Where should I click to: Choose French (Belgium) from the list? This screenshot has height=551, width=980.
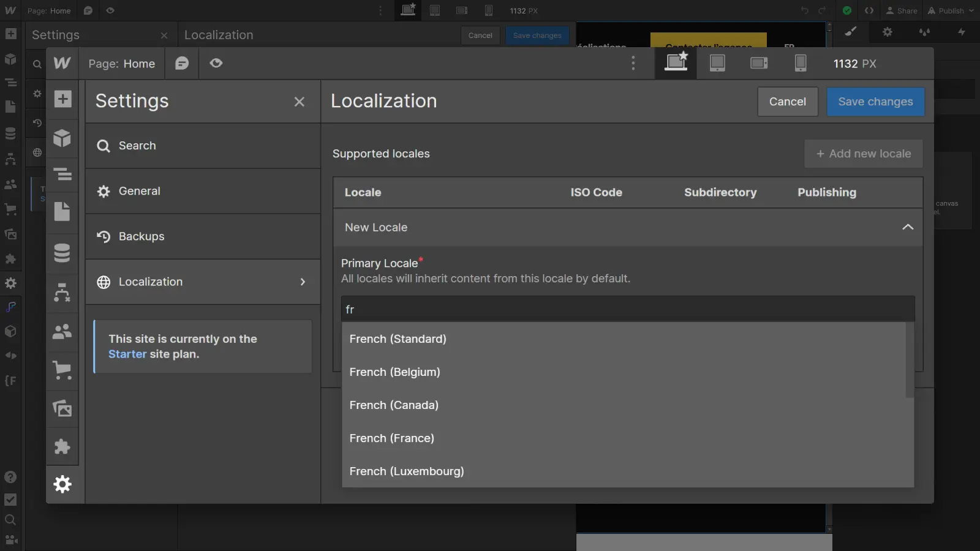click(x=624, y=372)
